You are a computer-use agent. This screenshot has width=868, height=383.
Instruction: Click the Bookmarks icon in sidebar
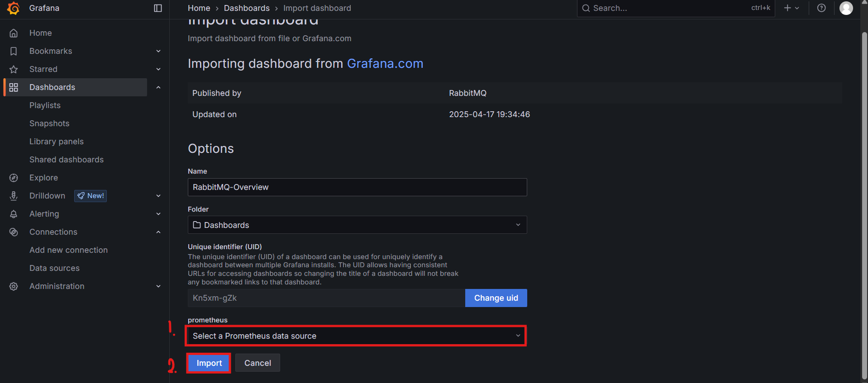[14, 51]
